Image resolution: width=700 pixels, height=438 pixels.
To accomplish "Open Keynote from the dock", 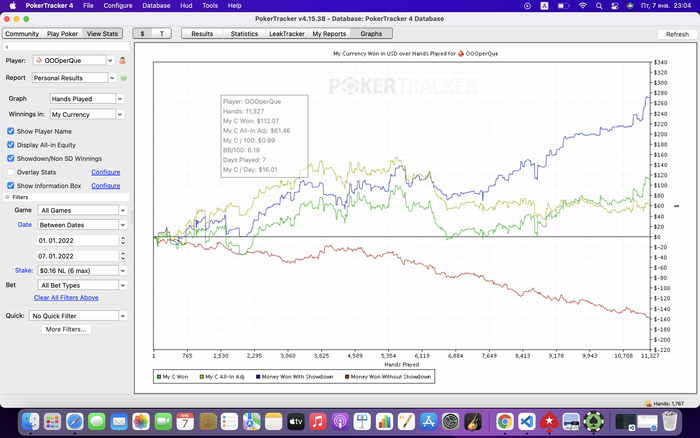I will tap(362, 421).
